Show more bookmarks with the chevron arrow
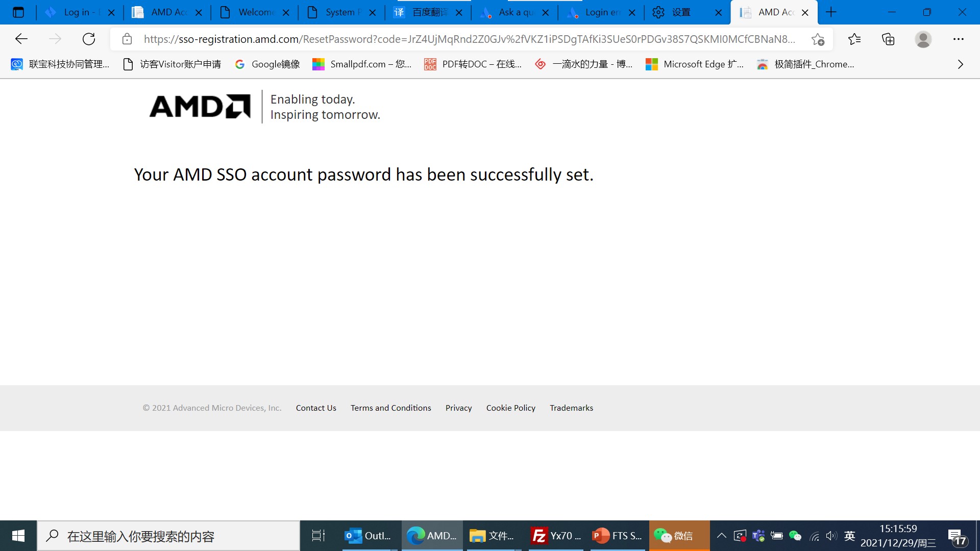Viewport: 980px width, 551px height. (960, 64)
